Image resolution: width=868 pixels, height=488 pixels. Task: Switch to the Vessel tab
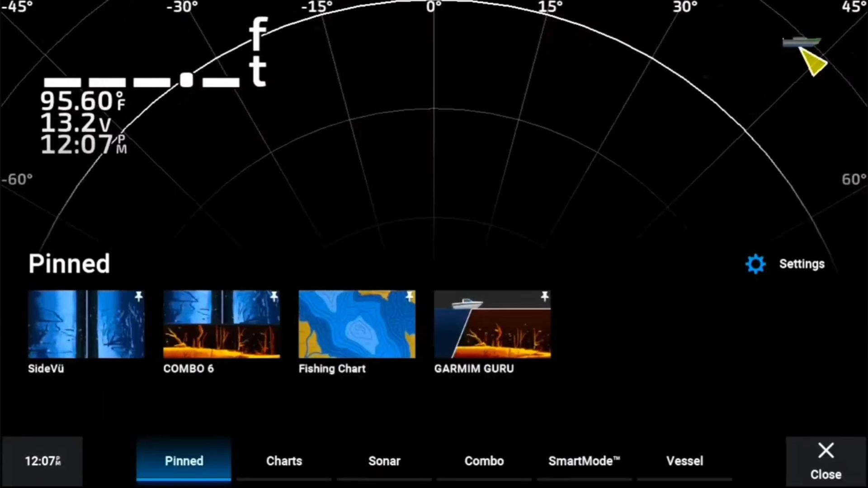pos(684,460)
